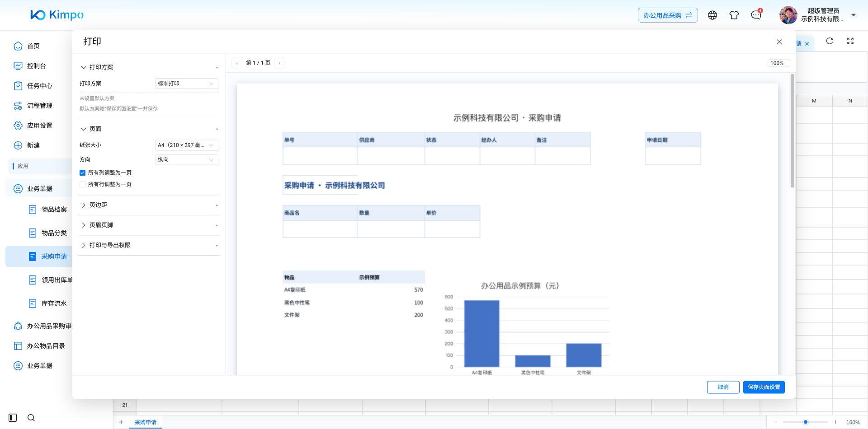Viewport: 868px width, 429px height.
Task: Go to previous preview page
Action: click(237, 63)
